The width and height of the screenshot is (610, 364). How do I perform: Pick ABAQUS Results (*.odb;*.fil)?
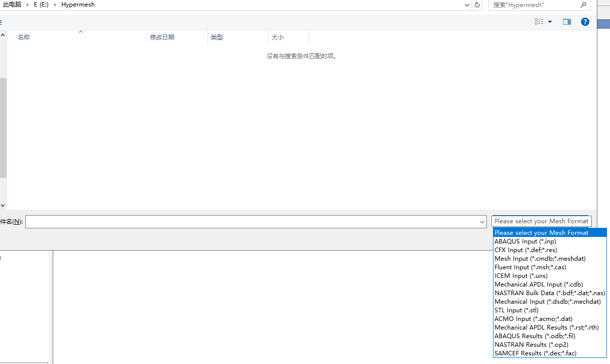pyautogui.click(x=550, y=336)
